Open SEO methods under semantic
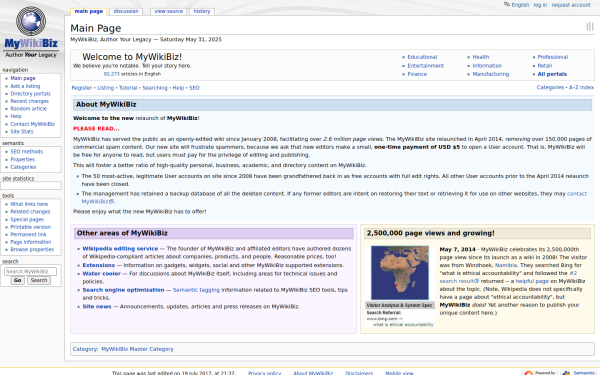Image resolution: width=600 pixels, height=375 pixels. coord(27,152)
